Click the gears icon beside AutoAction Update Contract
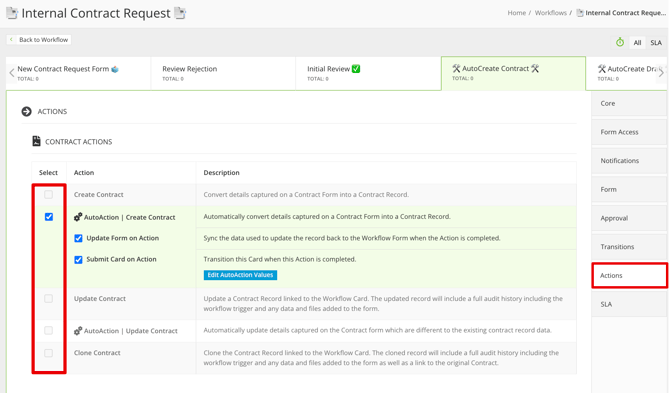Viewport: 670px width, 393px height. (x=78, y=331)
